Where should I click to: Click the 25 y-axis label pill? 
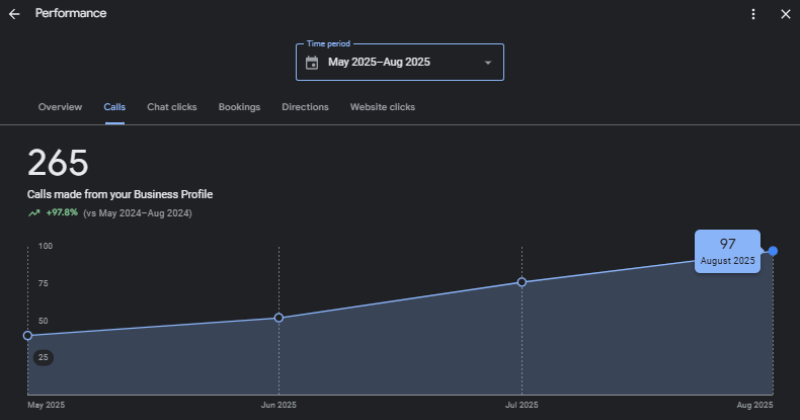(x=43, y=357)
